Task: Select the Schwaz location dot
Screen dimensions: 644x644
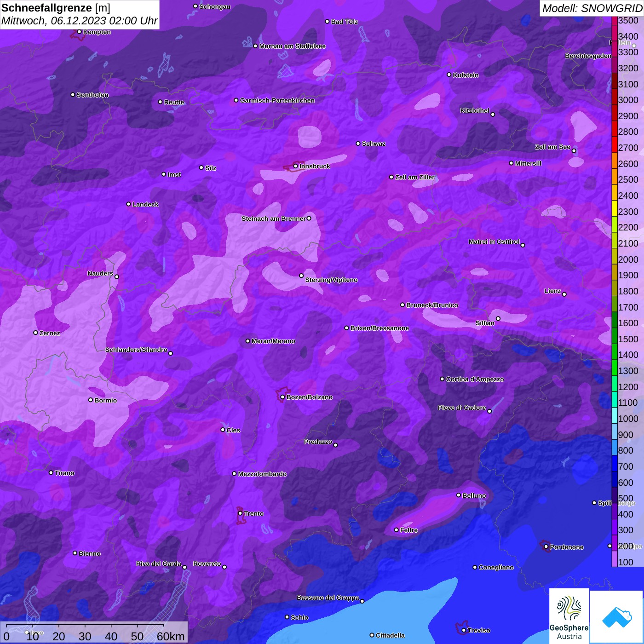Action: 358,144
